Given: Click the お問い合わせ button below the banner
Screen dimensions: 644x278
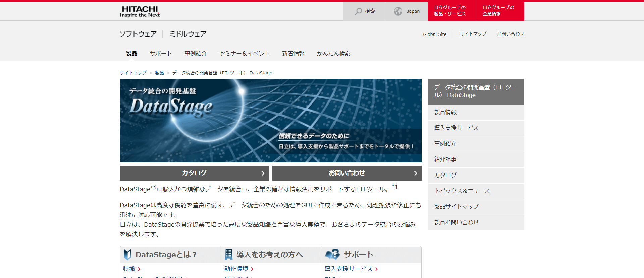Looking at the screenshot, I should point(347,173).
